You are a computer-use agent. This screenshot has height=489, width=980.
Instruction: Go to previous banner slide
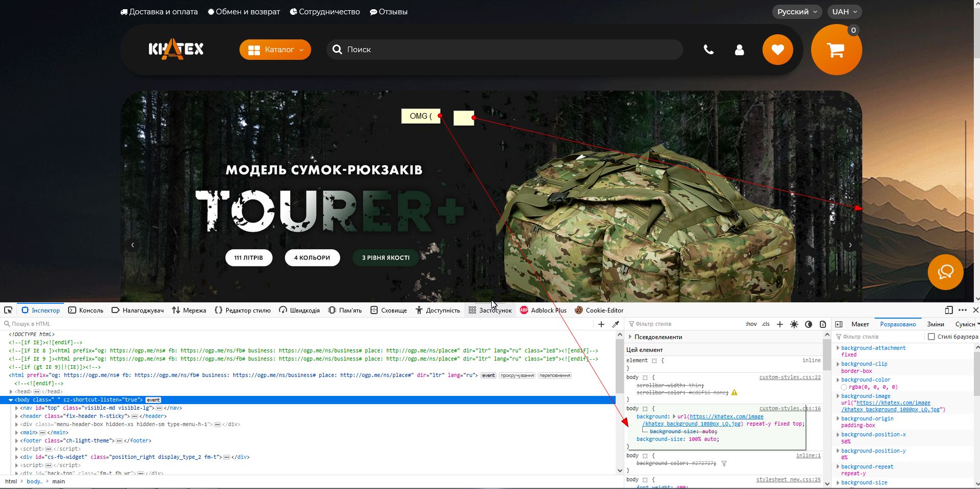coord(133,245)
